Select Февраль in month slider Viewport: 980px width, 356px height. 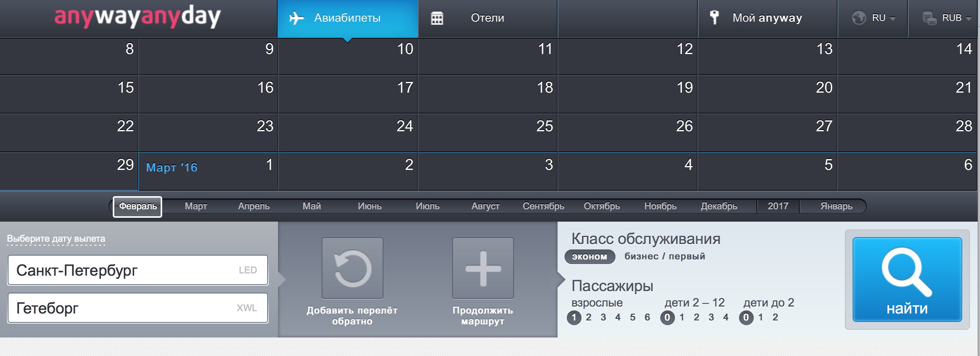click(137, 207)
